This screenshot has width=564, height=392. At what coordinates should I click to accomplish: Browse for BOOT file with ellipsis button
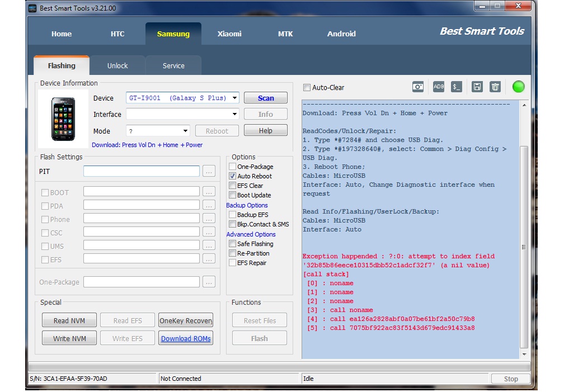point(209,192)
